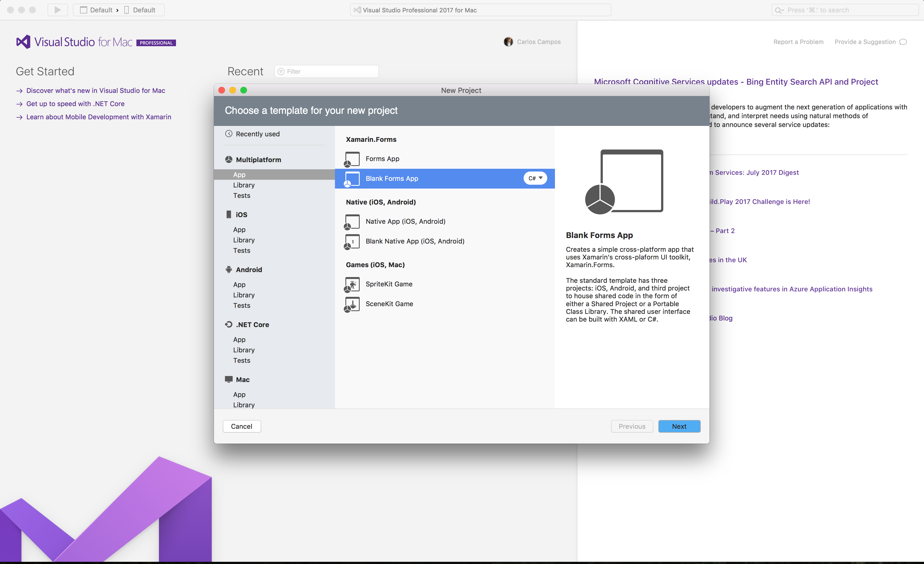This screenshot has height=564, width=924.
Task: Cancel the New Project dialog
Action: [x=241, y=426]
